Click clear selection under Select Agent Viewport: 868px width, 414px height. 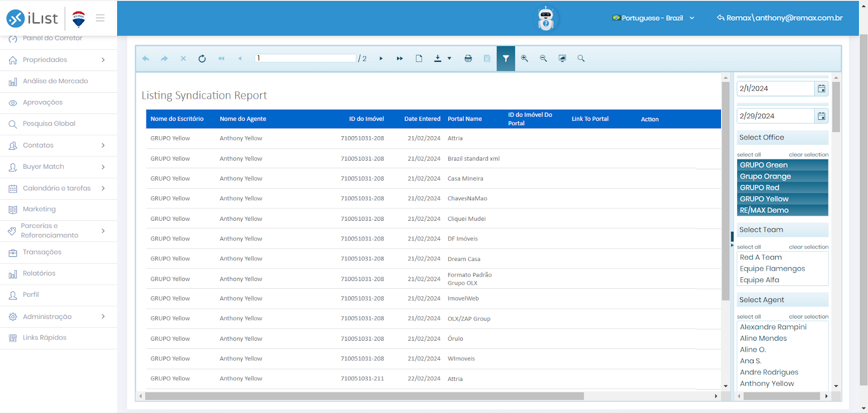coord(808,316)
